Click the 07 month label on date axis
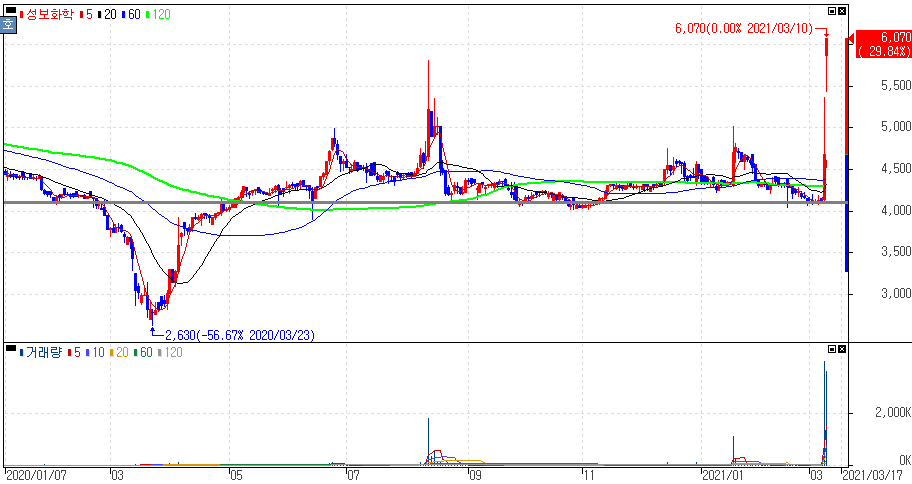This screenshot has width=912, height=484. [353, 475]
